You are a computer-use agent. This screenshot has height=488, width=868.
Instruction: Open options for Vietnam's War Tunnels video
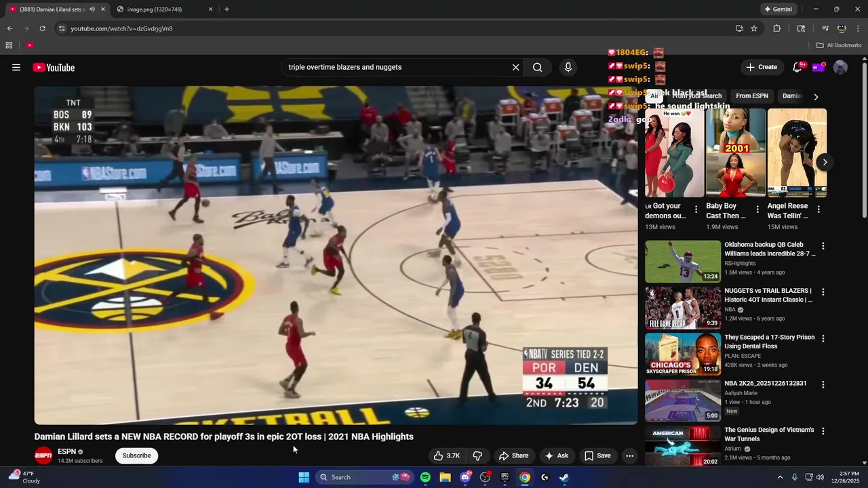[x=823, y=431]
